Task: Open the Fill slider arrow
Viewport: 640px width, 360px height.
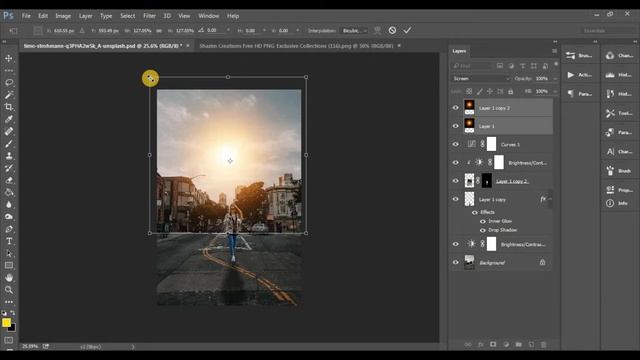Action: pyautogui.click(x=555, y=91)
